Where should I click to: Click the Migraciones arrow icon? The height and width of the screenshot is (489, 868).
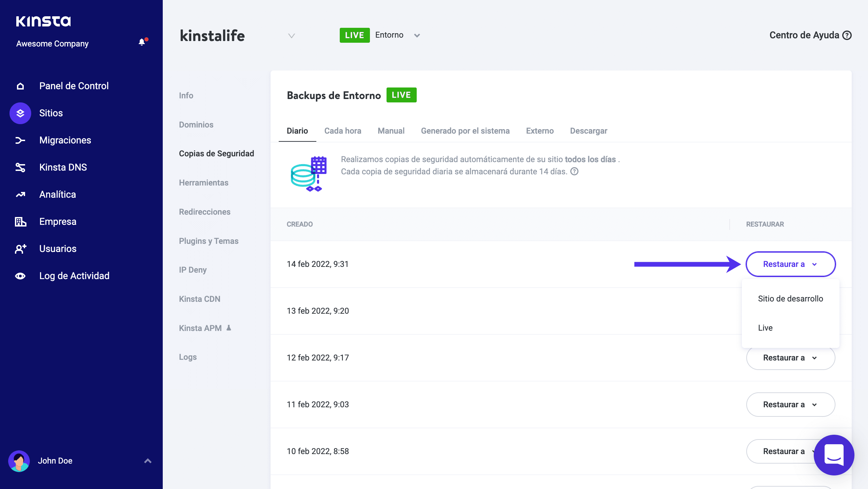click(20, 140)
